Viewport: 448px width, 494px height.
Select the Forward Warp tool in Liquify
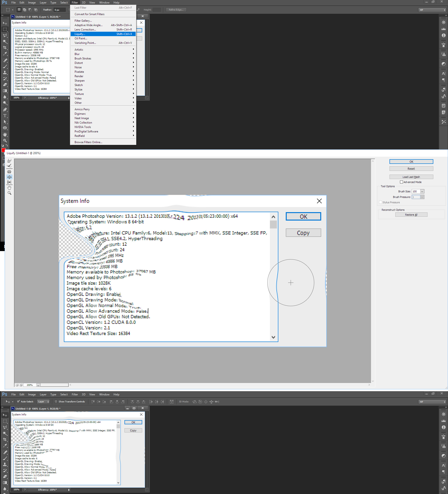[9, 160]
